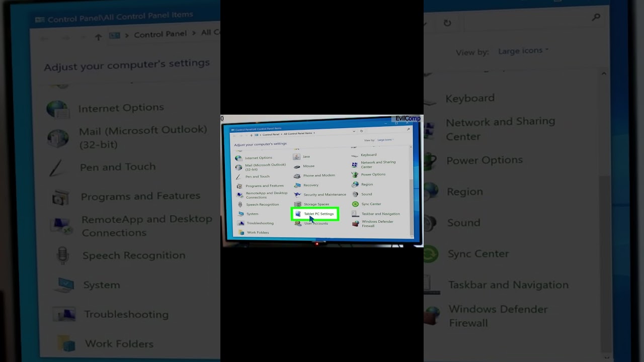Open Windows Defender Firewall in center video frame
The width and height of the screenshot is (644, 362).
coord(373,224)
